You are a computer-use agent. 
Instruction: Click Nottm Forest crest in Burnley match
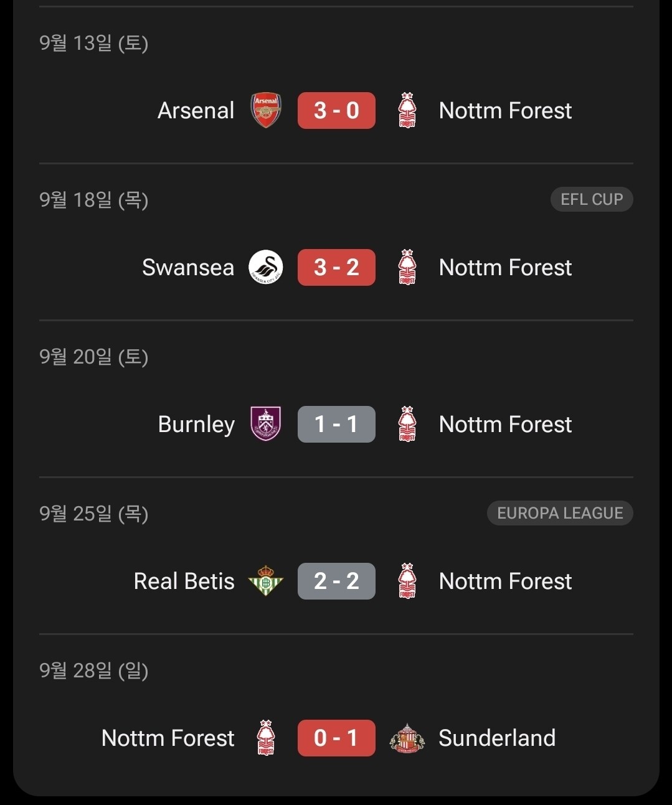click(x=407, y=424)
